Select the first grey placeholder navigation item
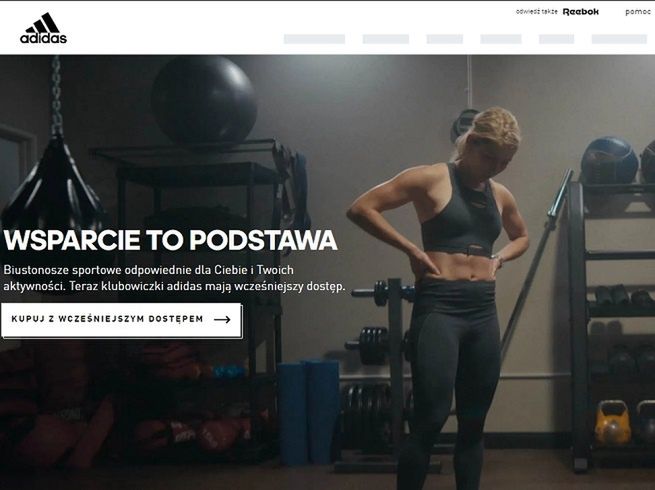Screen dimensions: 655x490 315,39
